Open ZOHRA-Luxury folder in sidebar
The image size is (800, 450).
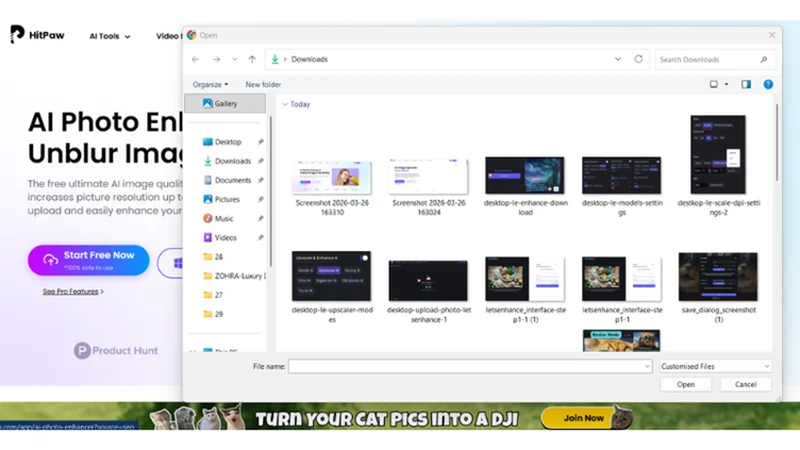click(234, 276)
